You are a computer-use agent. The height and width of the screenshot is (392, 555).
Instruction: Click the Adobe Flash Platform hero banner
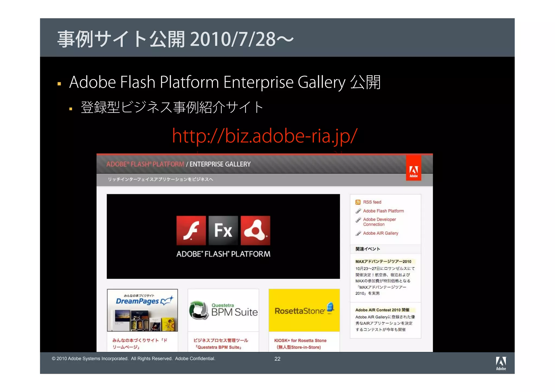(223, 236)
